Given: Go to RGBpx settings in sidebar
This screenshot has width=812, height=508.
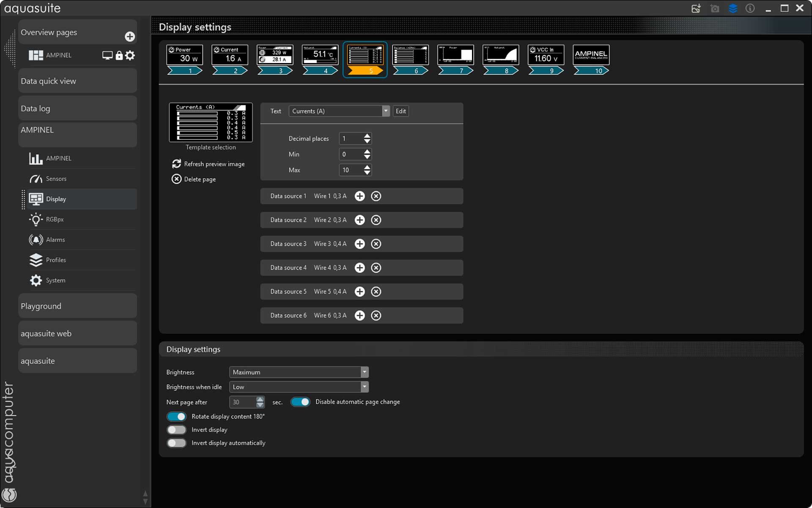Looking at the screenshot, I should pyautogui.click(x=55, y=219).
